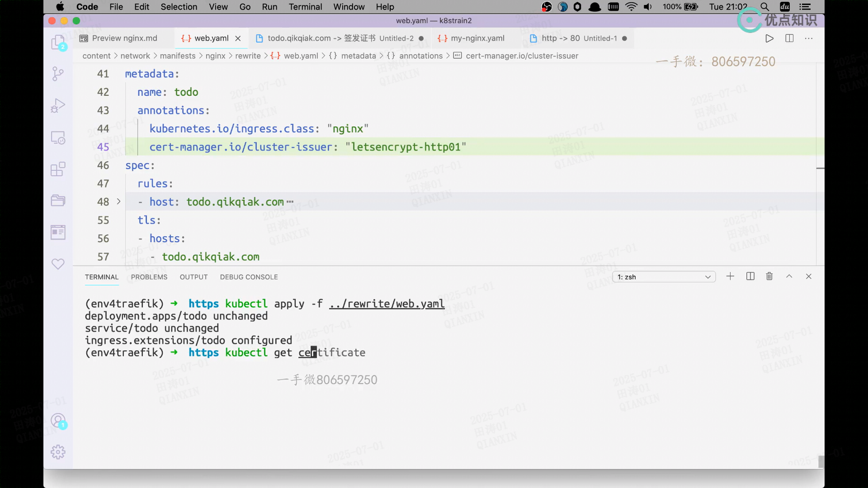Split the terminal pane
This screenshot has width=868, height=488.
pos(750,277)
